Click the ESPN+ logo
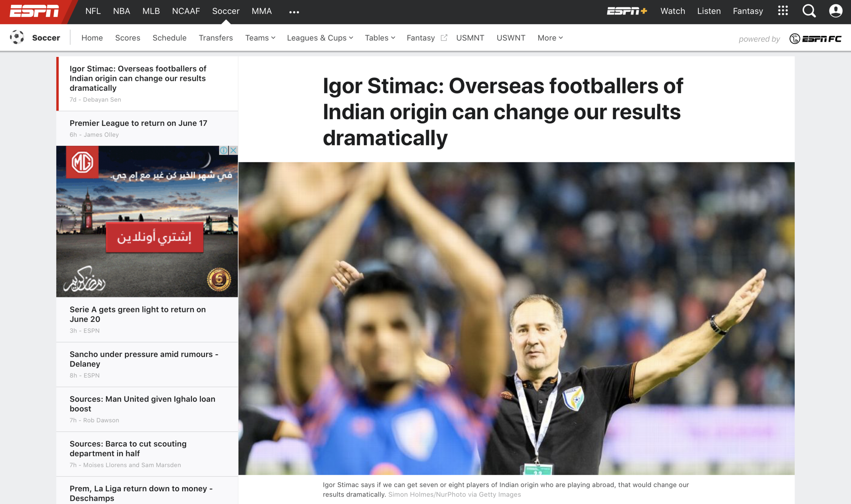Screen dimensions: 851x504 pos(627,11)
